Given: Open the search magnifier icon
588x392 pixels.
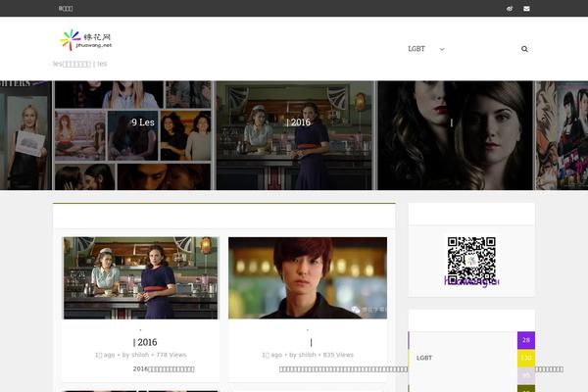Looking at the screenshot, I should [x=524, y=49].
